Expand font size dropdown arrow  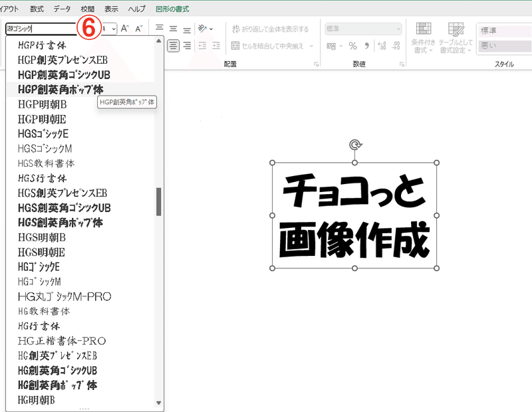click(x=114, y=29)
